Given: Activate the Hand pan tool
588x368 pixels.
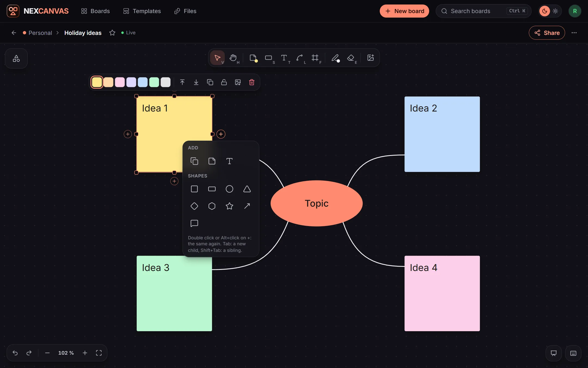Looking at the screenshot, I should [233, 58].
